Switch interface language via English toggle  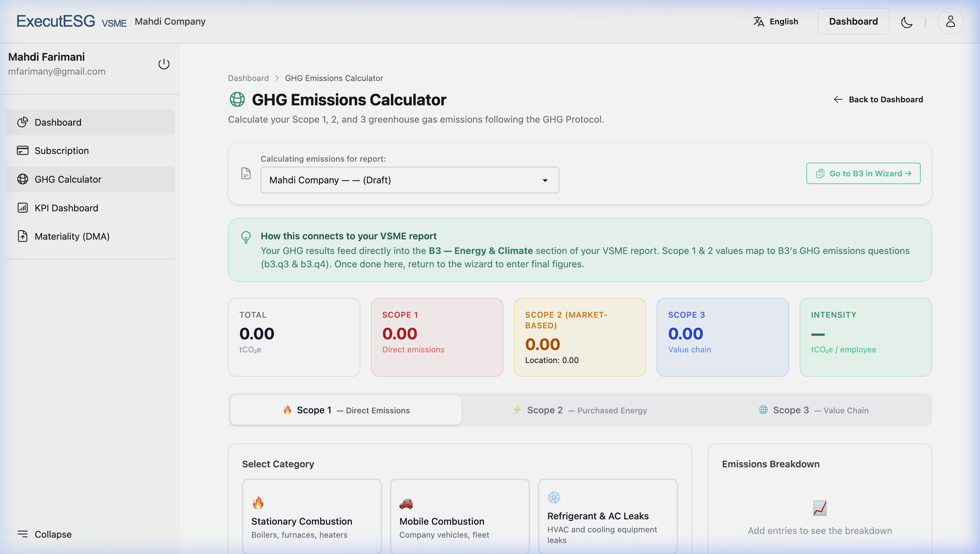pos(775,21)
